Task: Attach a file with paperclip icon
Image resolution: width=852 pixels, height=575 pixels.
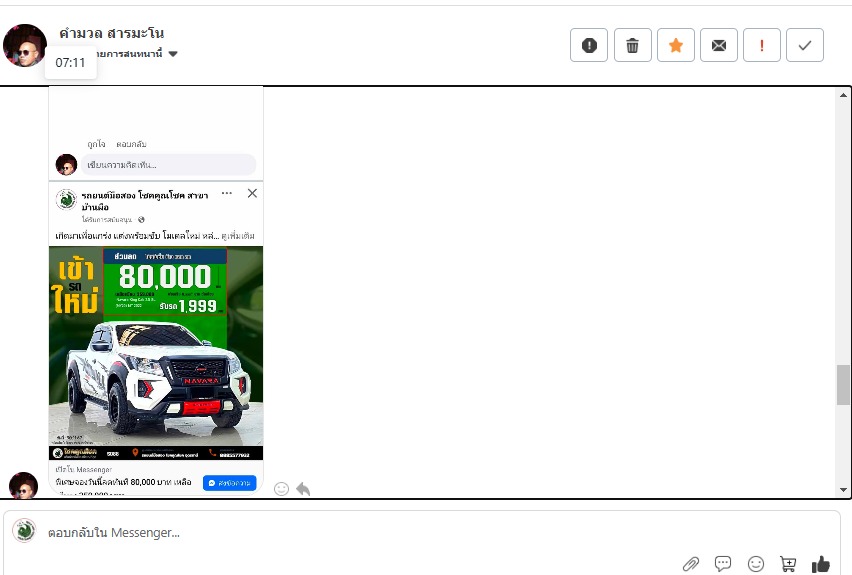Action: [691, 564]
